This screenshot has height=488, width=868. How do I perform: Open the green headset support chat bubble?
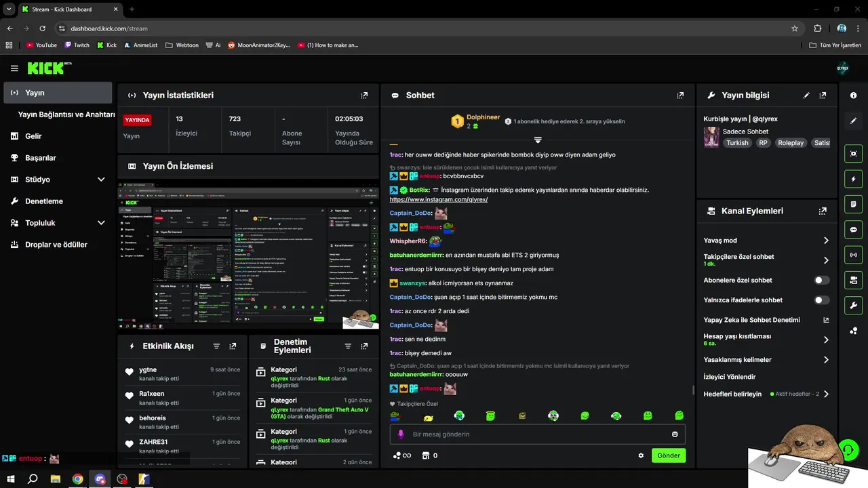tap(848, 449)
